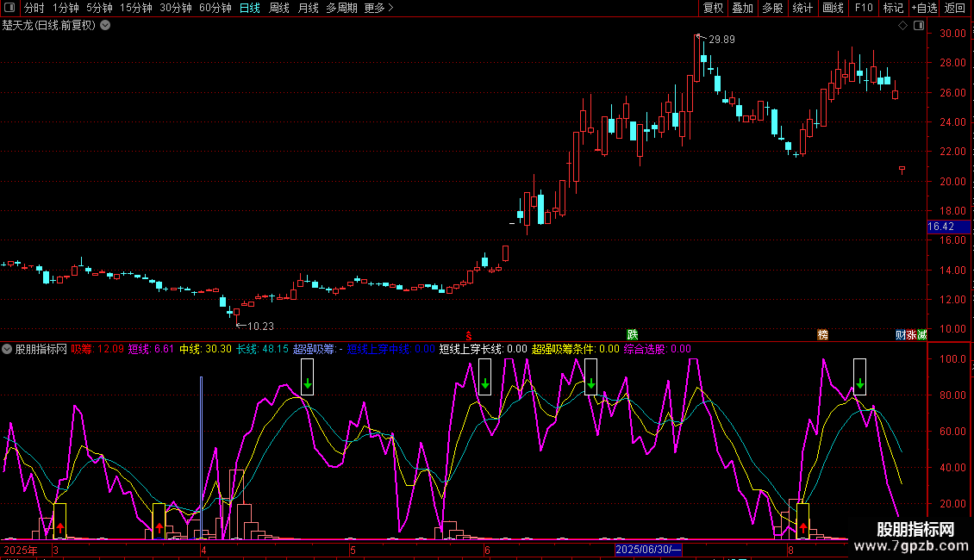Click the 减 event marker
The width and height of the screenshot is (974, 560).
click(921, 334)
